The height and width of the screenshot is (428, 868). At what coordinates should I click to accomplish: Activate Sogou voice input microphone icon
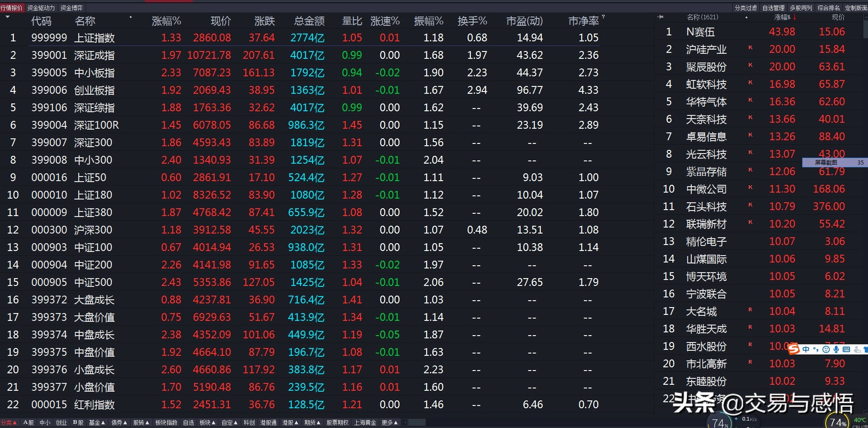[836, 349]
